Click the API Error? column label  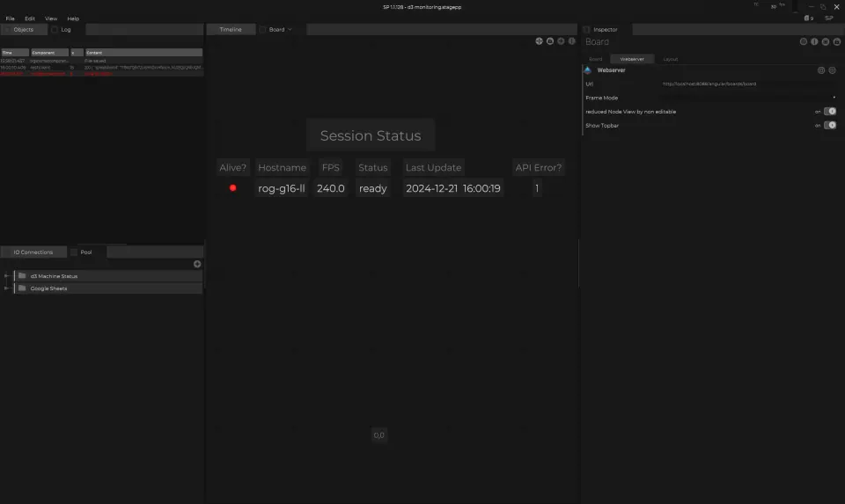coord(539,167)
